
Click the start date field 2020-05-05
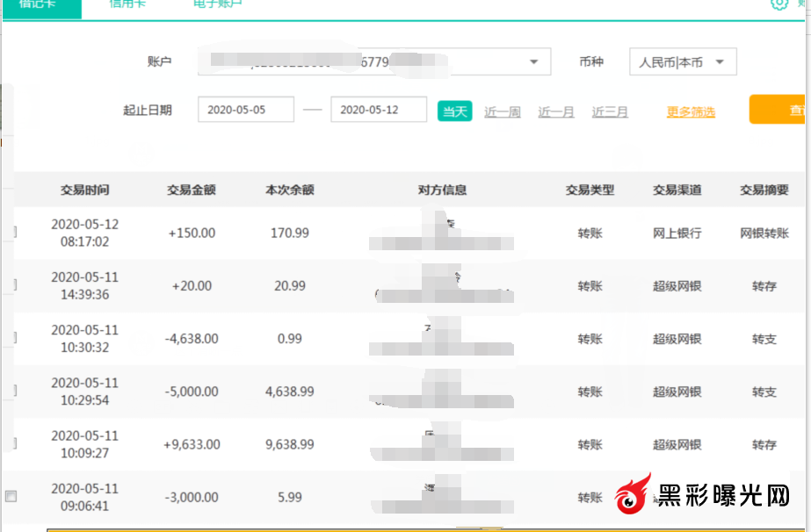(x=246, y=110)
